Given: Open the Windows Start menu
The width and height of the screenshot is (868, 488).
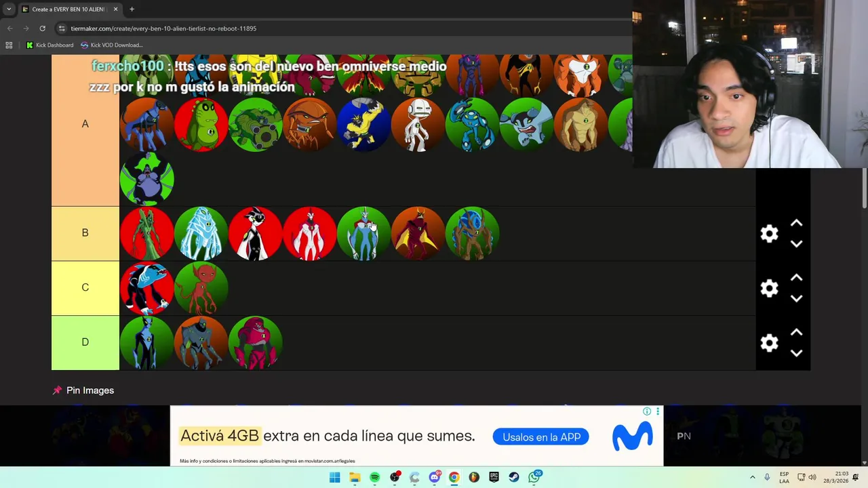Looking at the screenshot, I should (x=334, y=477).
